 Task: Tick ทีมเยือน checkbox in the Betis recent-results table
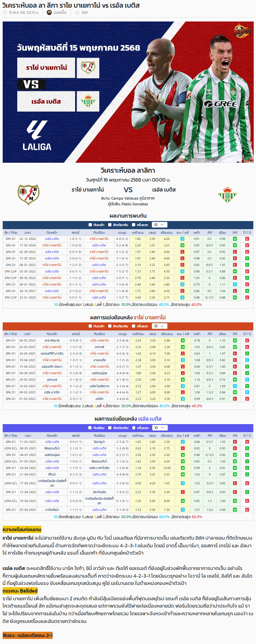(x=90, y=428)
